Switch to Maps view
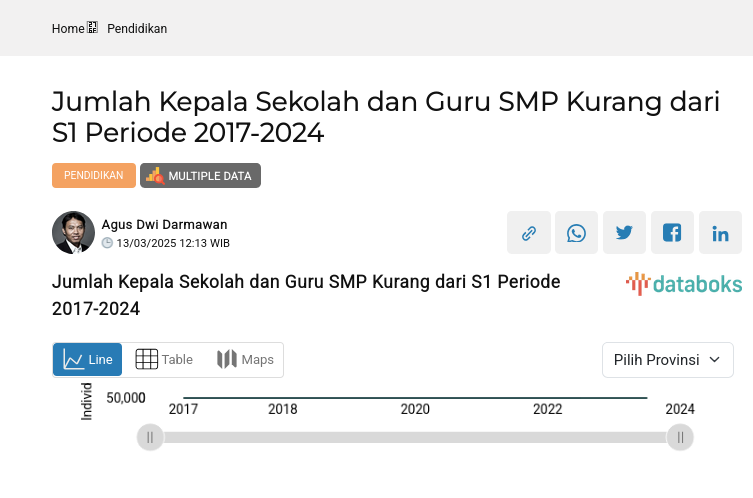The image size is (753, 498). pyautogui.click(x=245, y=360)
